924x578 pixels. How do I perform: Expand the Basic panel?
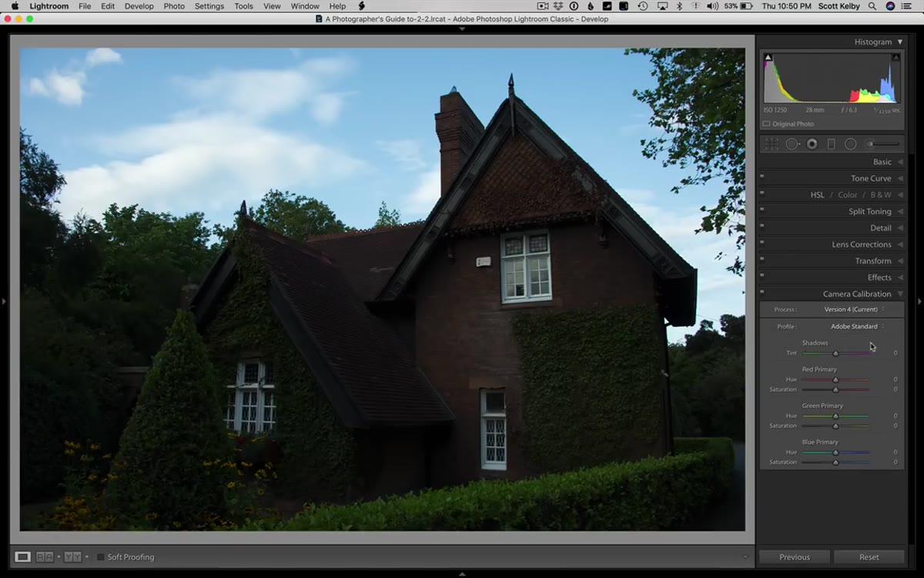tap(900, 162)
